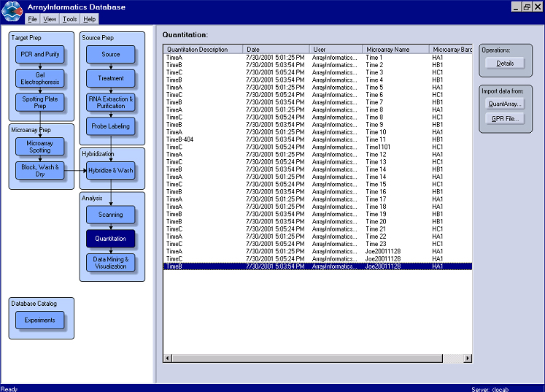Open the Gel Electrophoresis step

[x=40, y=78]
